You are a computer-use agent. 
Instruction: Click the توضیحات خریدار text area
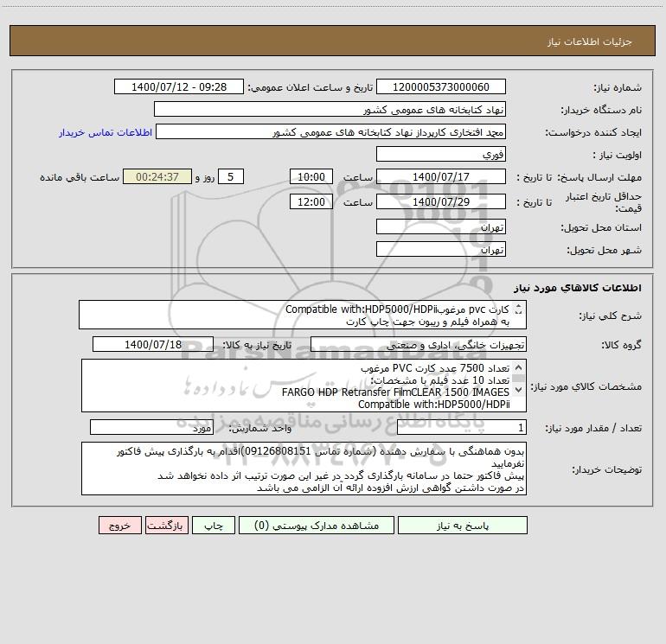[x=304, y=469]
